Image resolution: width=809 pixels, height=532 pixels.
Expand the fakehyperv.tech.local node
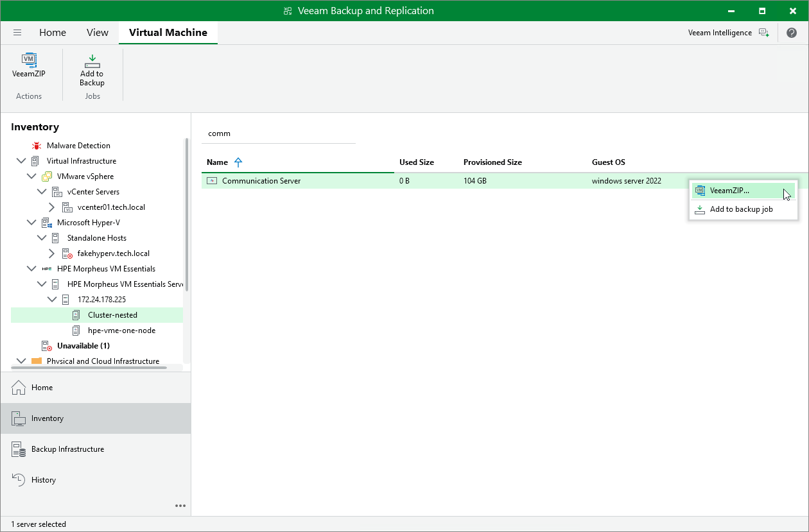point(52,253)
